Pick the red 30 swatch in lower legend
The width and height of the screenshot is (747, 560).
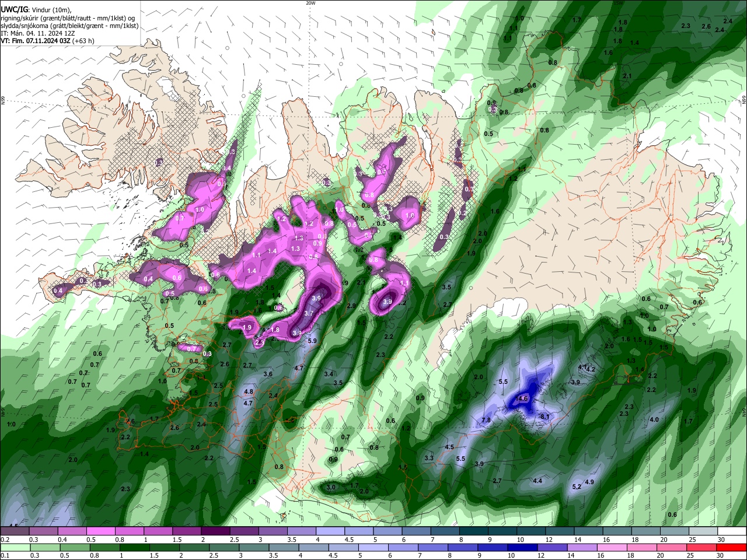(x=731, y=547)
